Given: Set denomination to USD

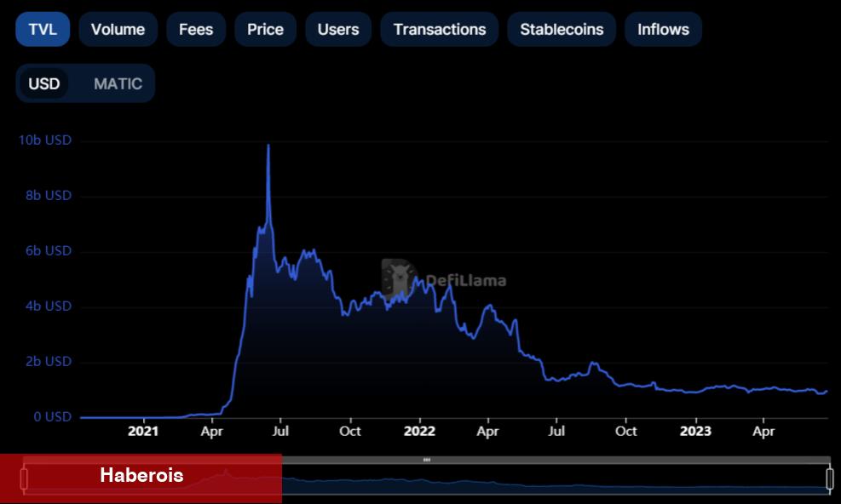Looking at the screenshot, I should pos(44,83).
